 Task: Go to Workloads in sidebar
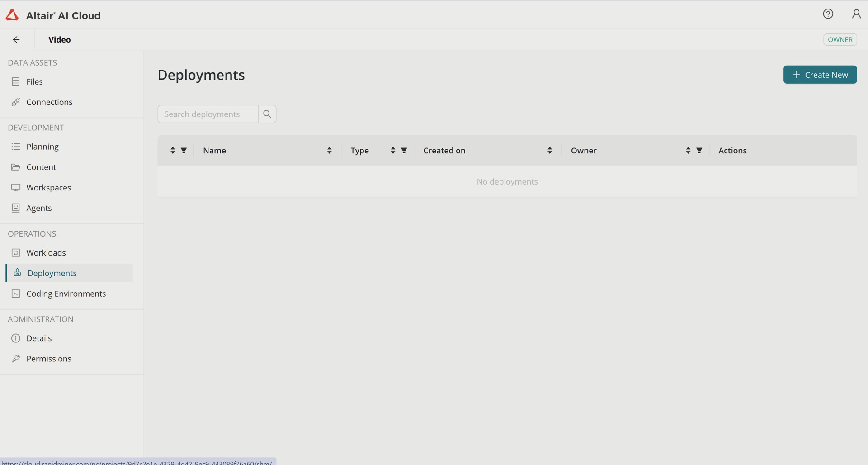pos(46,253)
